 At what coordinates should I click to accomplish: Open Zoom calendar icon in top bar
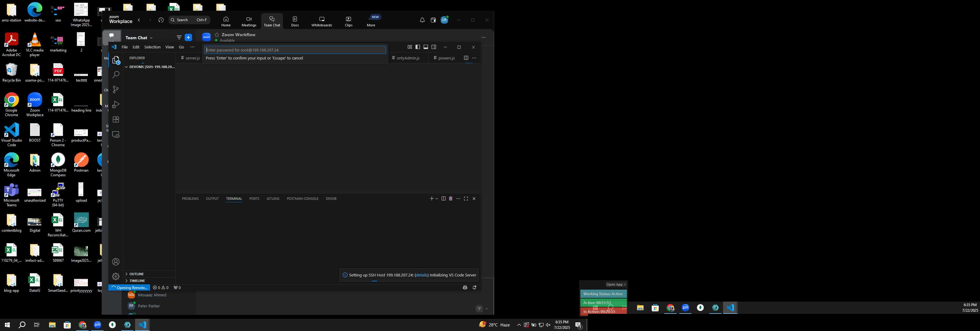point(433,20)
